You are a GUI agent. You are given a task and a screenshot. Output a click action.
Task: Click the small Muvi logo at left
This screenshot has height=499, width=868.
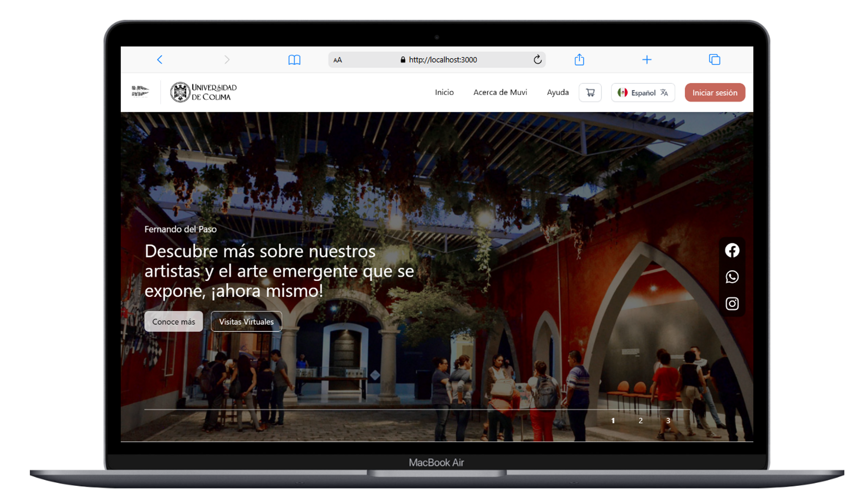140,92
